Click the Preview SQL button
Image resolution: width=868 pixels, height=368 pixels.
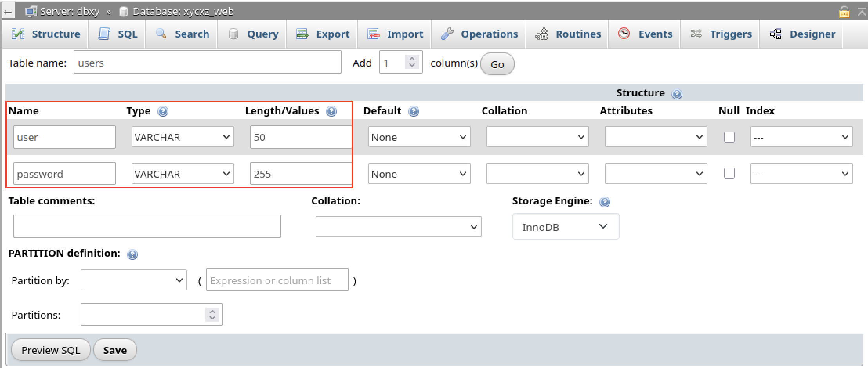(x=51, y=350)
